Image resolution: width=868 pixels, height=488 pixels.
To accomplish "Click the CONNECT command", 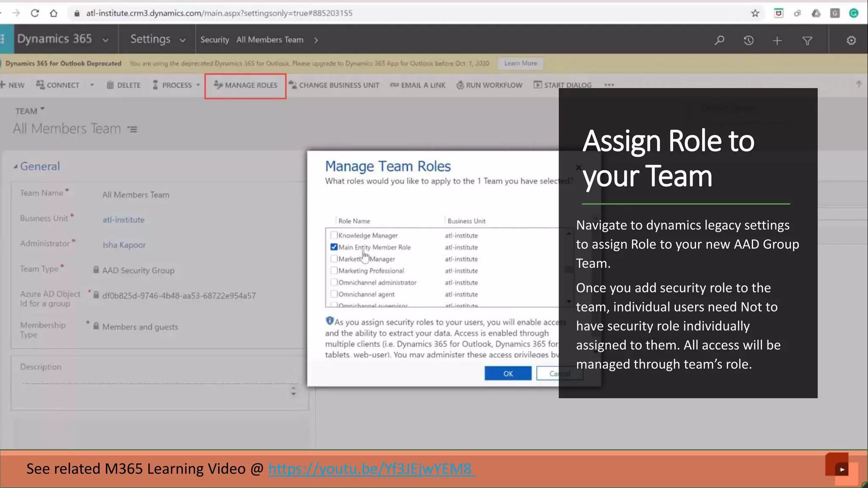I will click(x=58, y=85).
